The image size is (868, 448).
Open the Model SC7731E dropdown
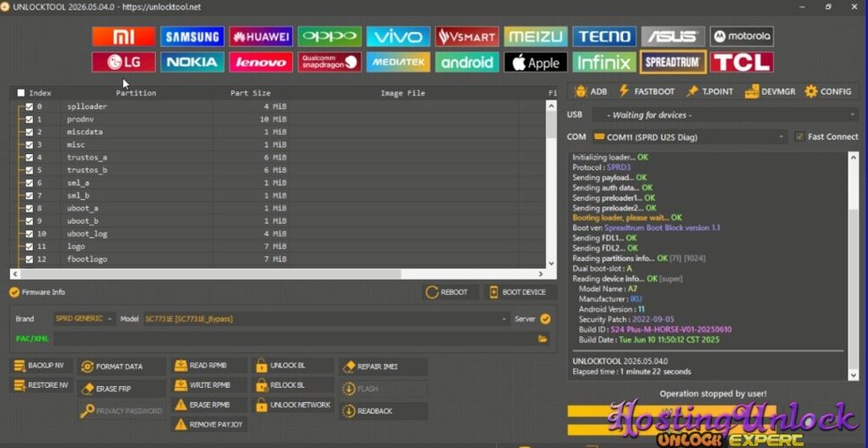point(326,319)
